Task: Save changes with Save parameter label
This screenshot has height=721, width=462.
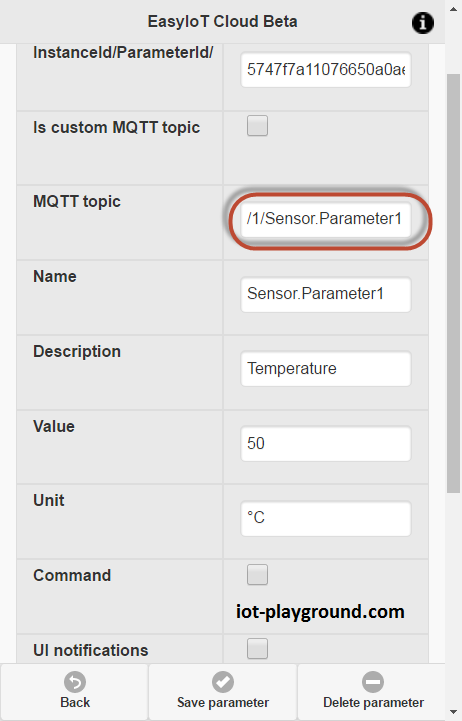Action: click(223, 703)
